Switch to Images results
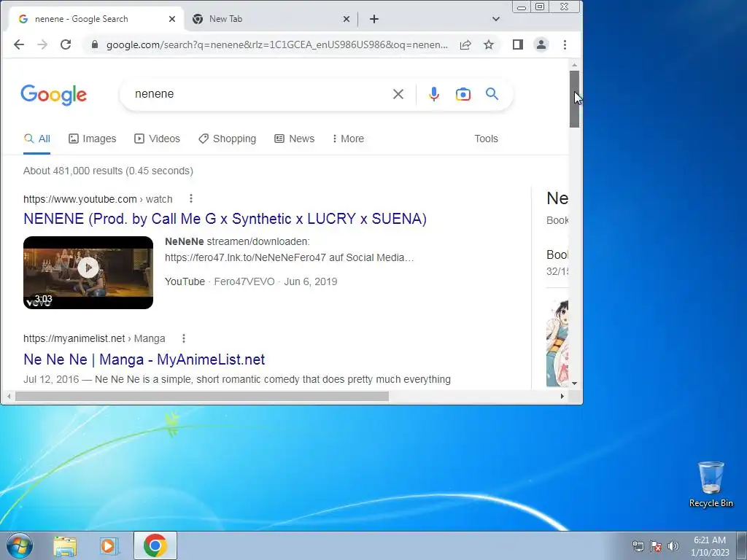Viewport: 747px width, 560px height. [93, 139]
